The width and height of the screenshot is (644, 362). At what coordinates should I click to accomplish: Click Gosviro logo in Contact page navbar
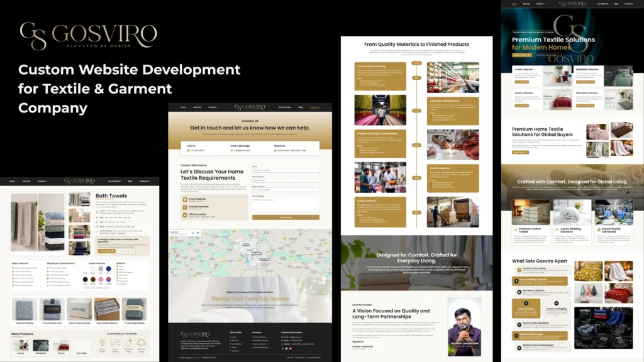coord(250,107)
